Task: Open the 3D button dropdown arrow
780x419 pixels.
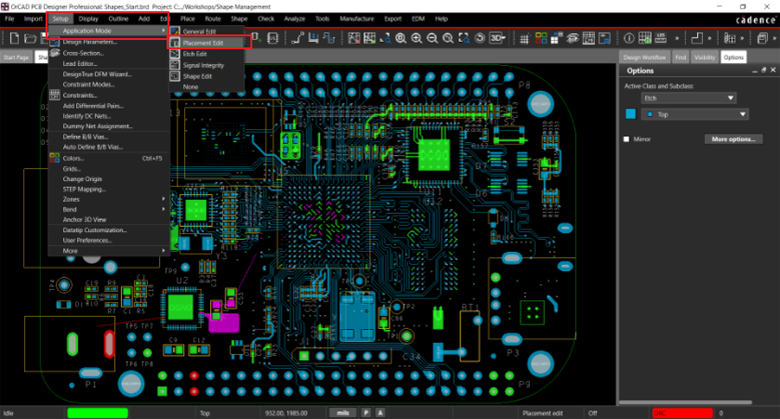Action: click(x=504, y=38)
